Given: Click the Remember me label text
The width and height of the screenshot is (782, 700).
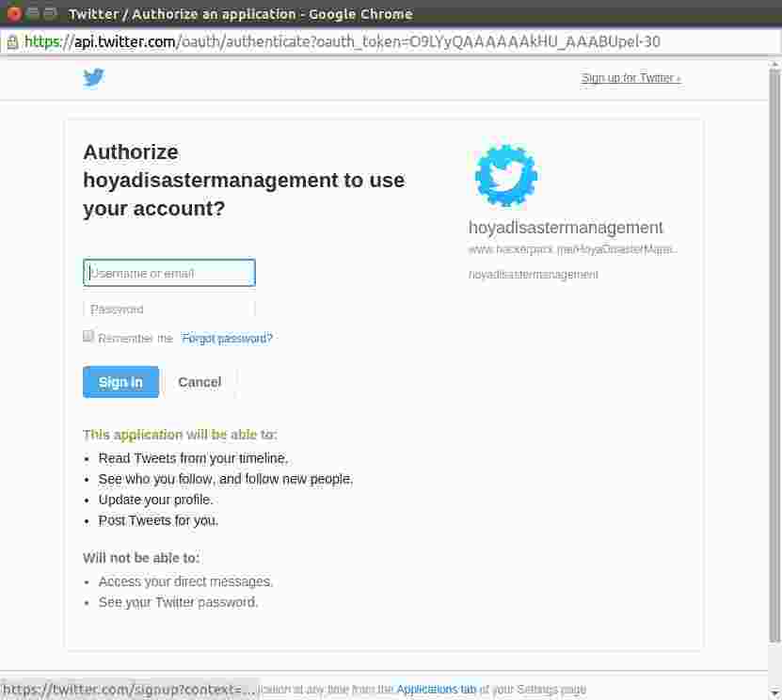Looking at the screenshot, I should point(136,339).
